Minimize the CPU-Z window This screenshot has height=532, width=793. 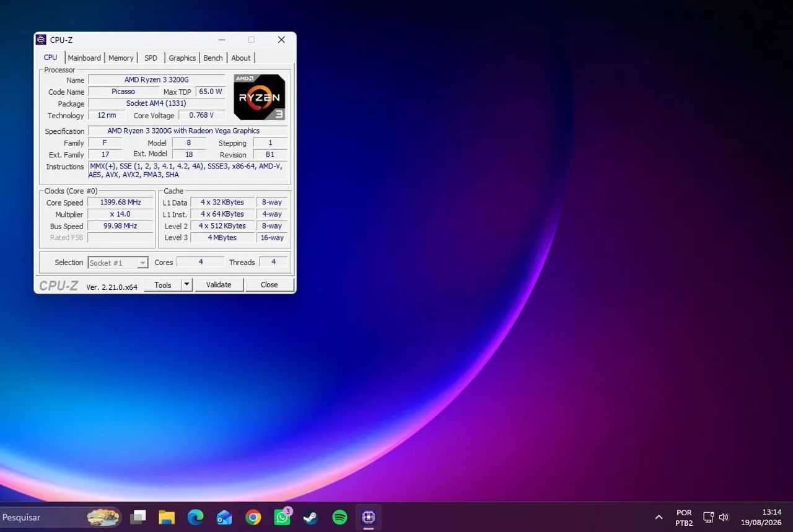tap(222, 40)
